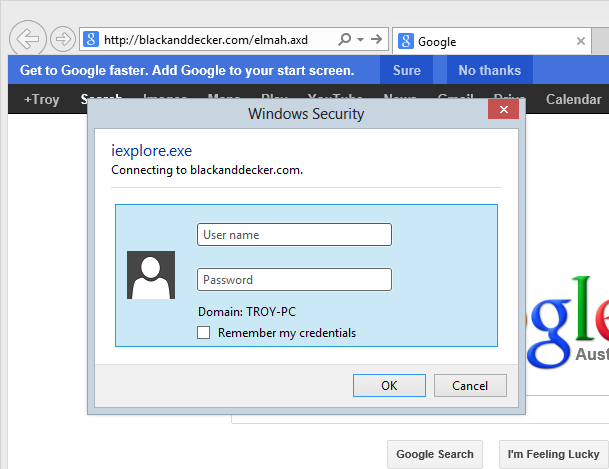Click the I'm Feeling Lucky button
The width and height of the screenshot is (609, 469).
click(x=553, y=454)
